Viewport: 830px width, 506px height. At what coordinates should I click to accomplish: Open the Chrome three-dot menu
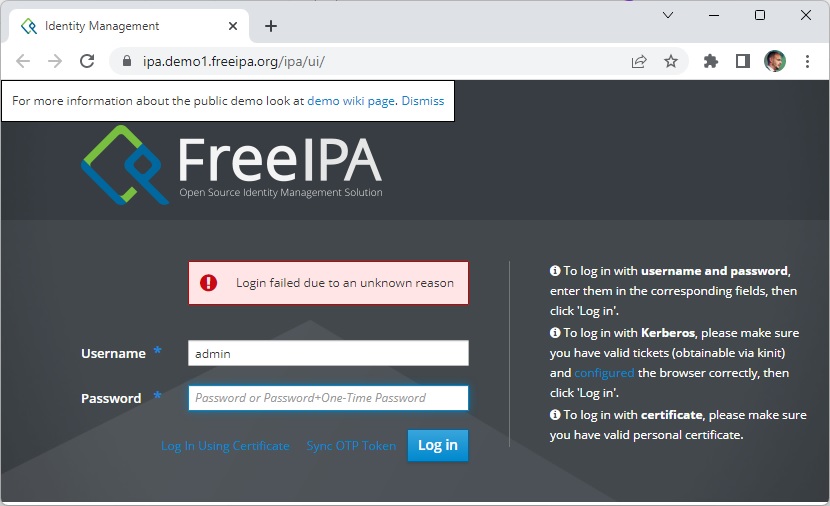click(x=807, y=61)
